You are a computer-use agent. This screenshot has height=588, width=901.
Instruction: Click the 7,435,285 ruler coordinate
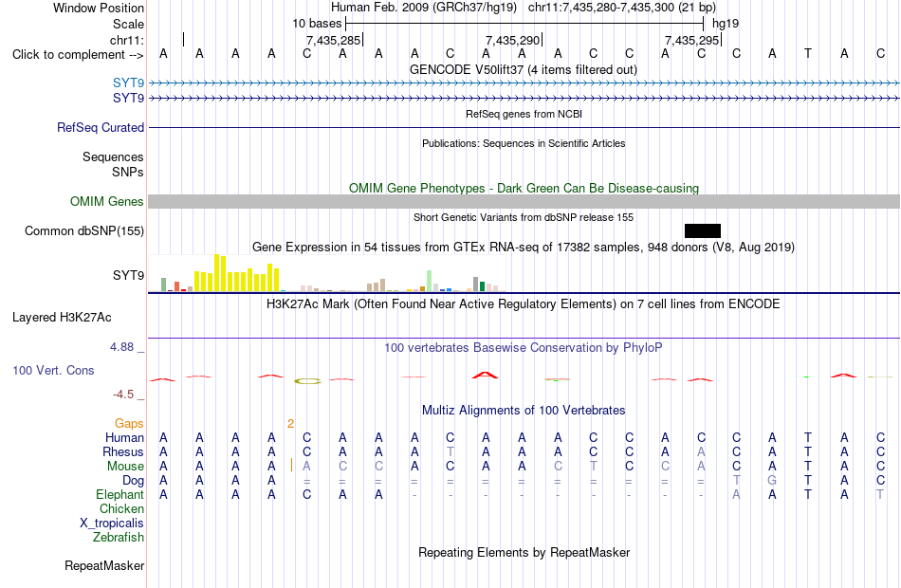pos(333,40)
